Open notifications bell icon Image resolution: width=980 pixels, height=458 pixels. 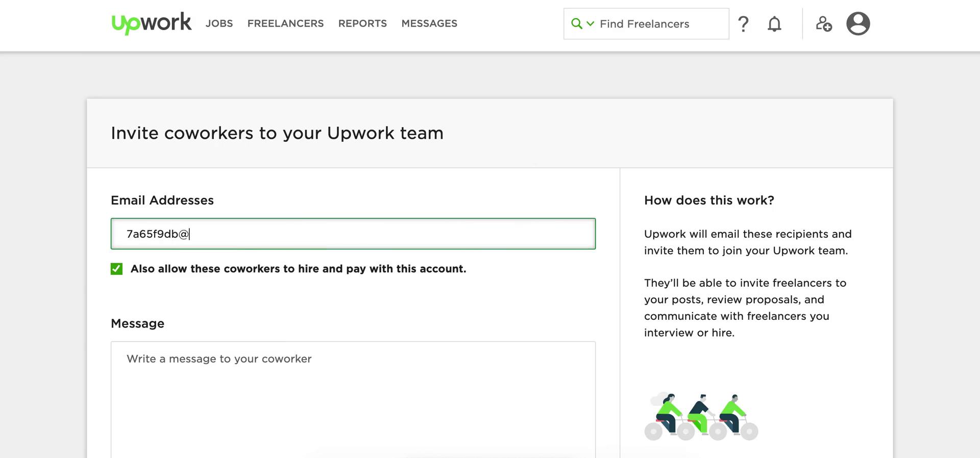[x=774, y=24]
